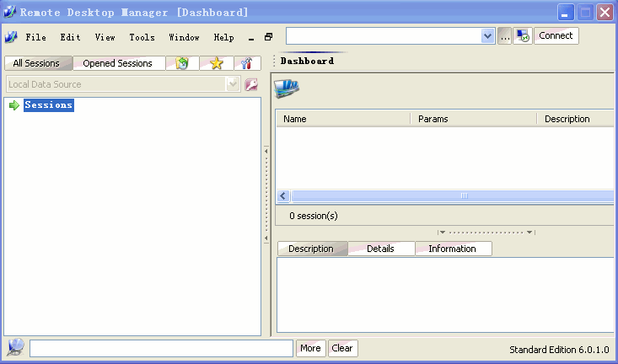The image size is (618, 364).
Task: Click the Clear button
Action: click(342, 348)
